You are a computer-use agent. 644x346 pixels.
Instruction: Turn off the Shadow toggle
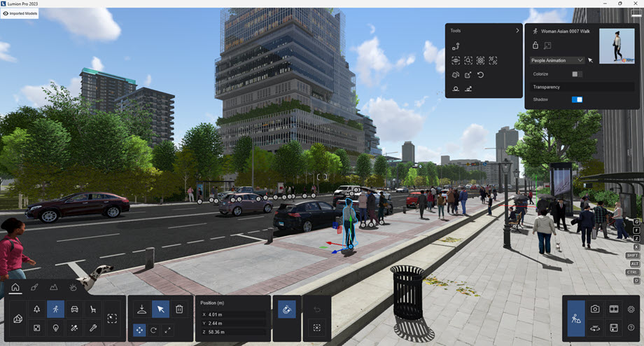tap(576, 99)
